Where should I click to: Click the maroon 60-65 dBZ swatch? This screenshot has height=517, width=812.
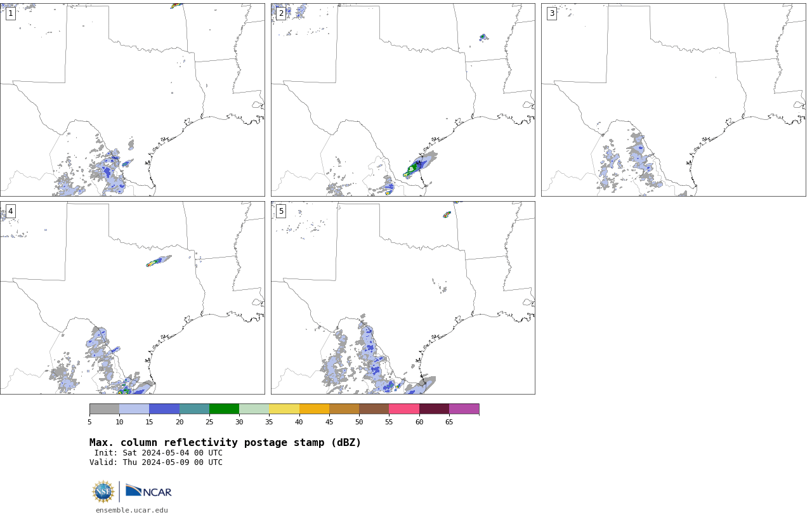(x=434, y=409)
